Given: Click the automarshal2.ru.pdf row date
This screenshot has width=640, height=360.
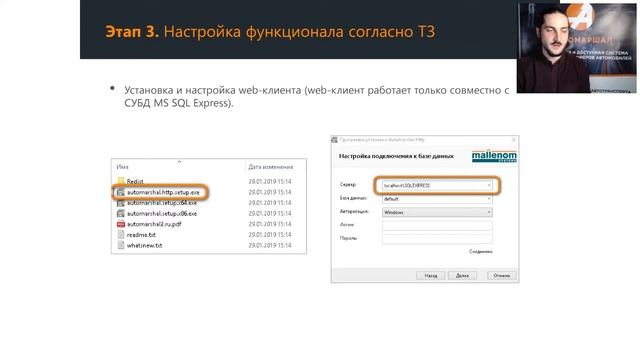Looking at the screenshot, I should (x=270, y=224).
